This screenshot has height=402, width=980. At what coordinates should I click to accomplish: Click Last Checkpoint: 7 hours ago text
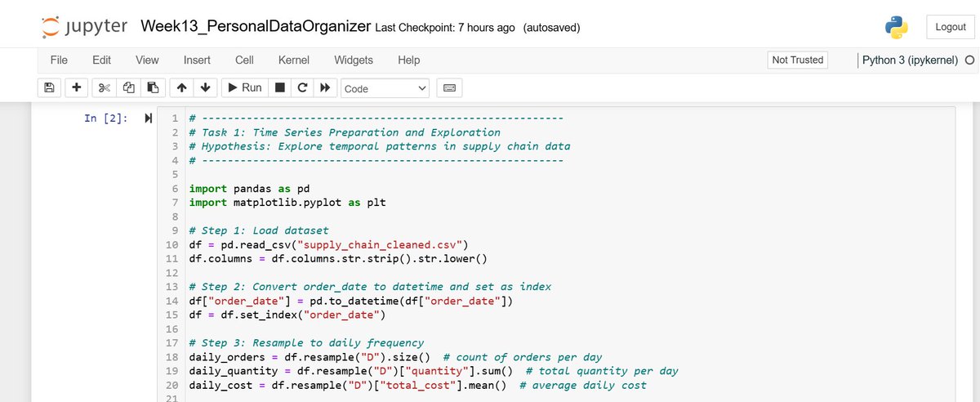[x=445, y=28]
